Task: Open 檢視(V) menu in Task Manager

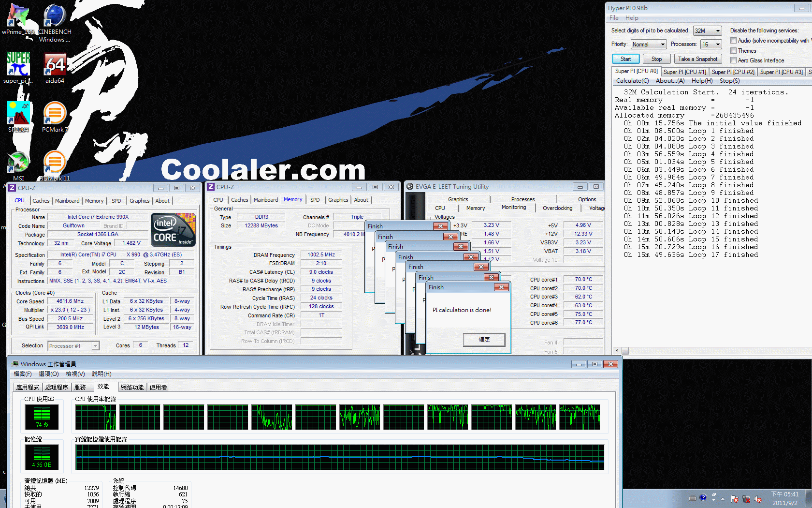Action: point(75,374)
